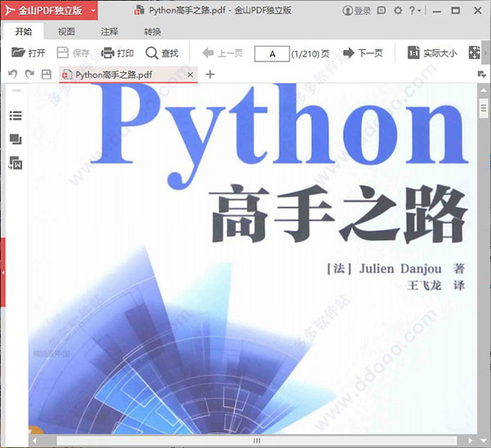Click vertical scrollbar down arrow
The height and width of the screenshot is (448, 491).
pyautogui.click(x=483, y=441)
